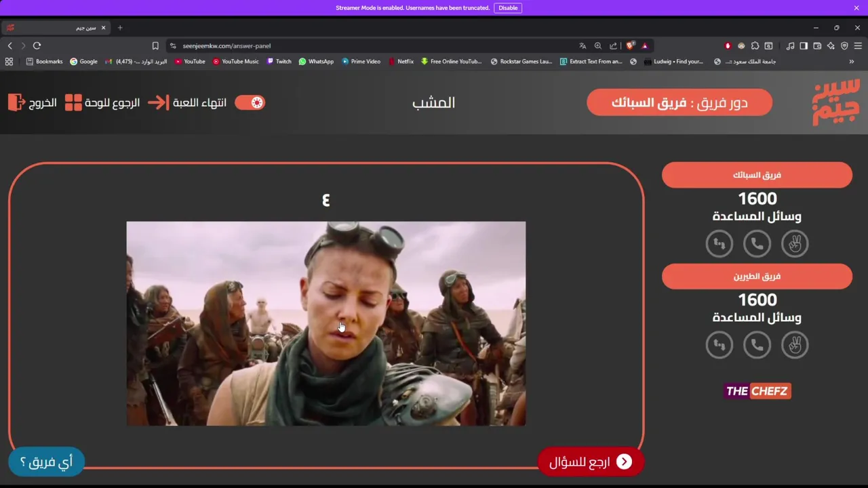Click the zoom magnifier icon in address bar
The image size is (868, 488).
(598, 45)
